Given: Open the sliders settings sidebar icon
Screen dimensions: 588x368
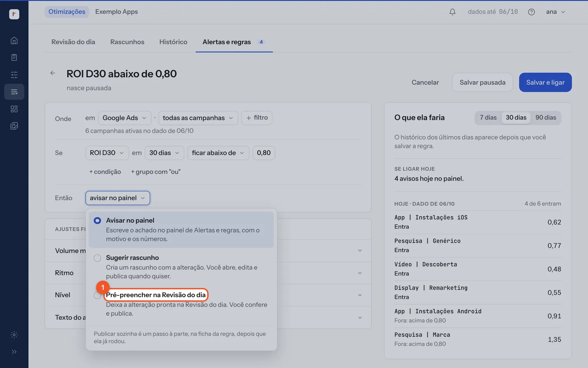Looking at the screenshot, I should [14, 75].
